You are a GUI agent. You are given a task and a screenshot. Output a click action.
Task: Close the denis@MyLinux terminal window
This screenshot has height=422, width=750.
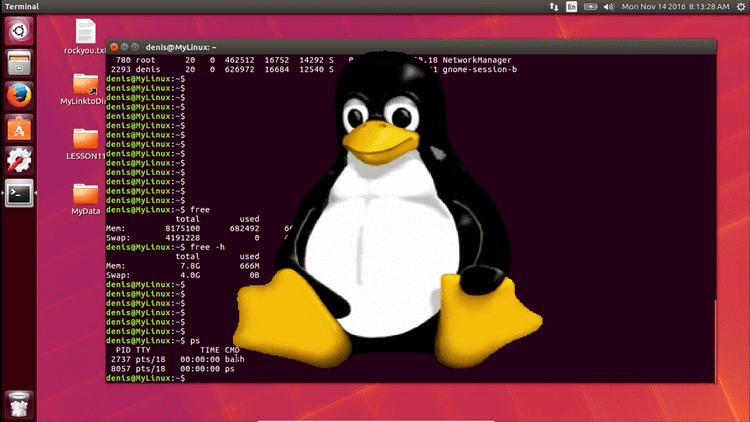(x=114, y=47)
